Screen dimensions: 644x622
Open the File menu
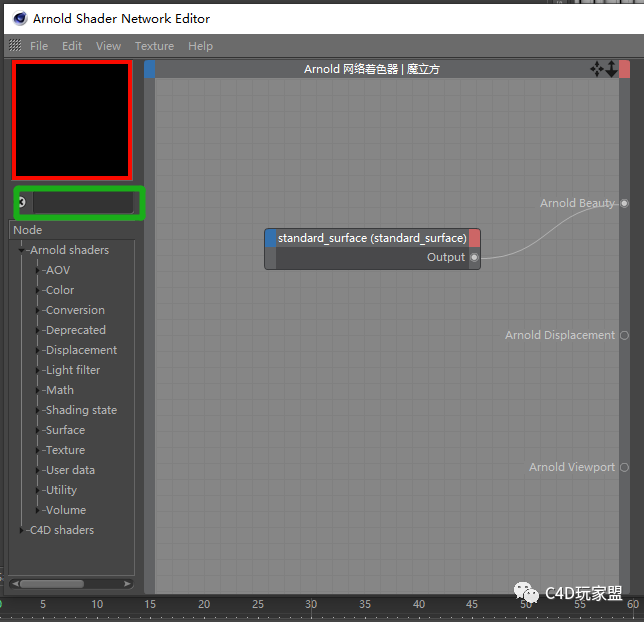(x=39, y=46)
